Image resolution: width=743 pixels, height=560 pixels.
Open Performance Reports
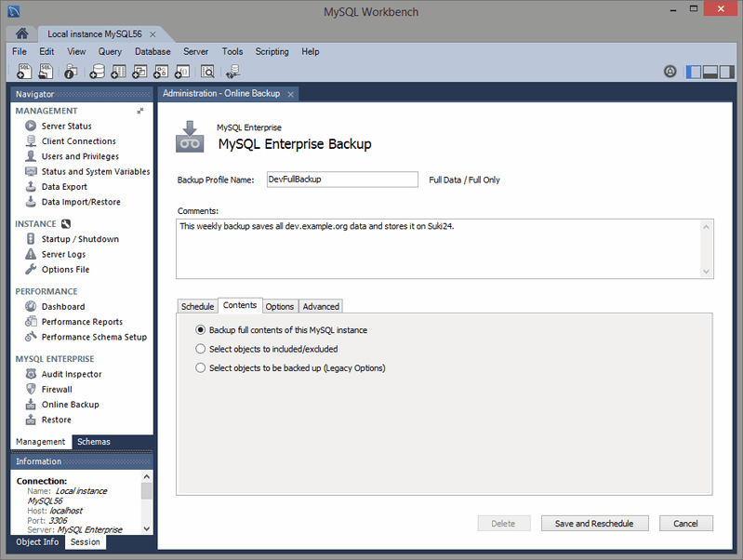(x=82, y=322)
